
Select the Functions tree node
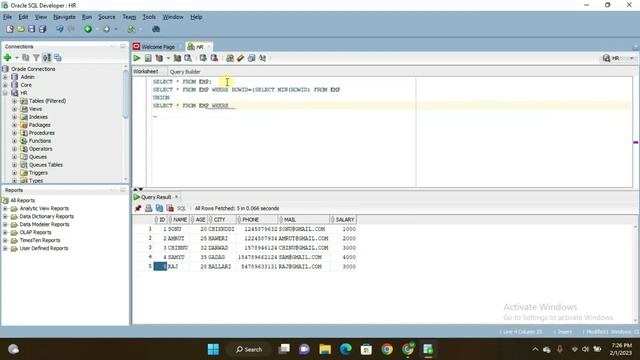(40, 141)
